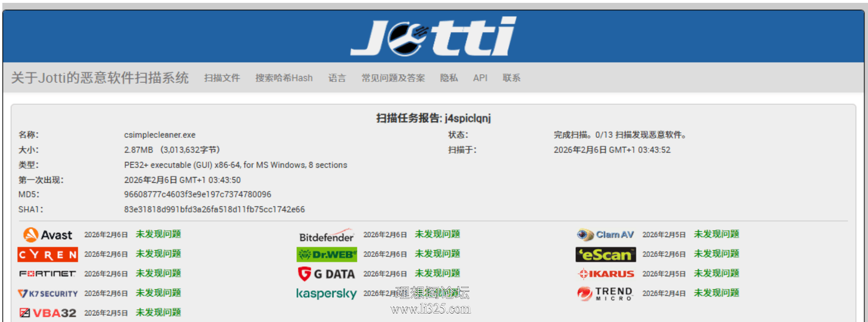This screenshot has height=322, width=868.
Task: Click the K7 Security logo
Action: click(48, 293)
